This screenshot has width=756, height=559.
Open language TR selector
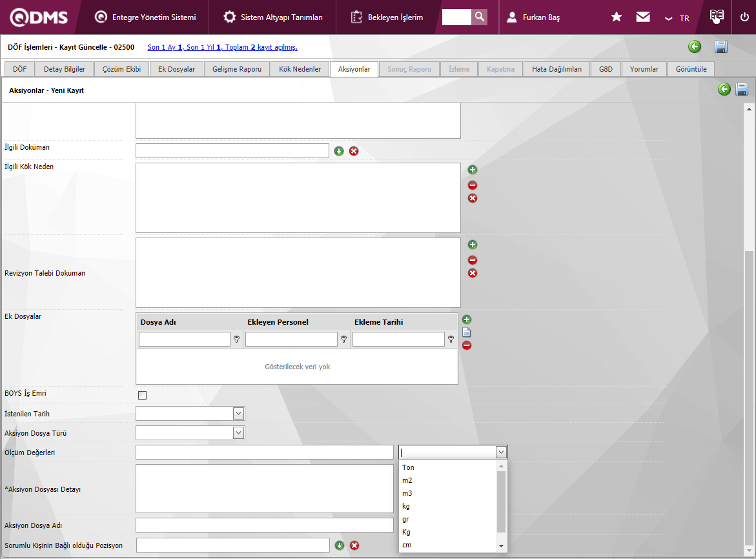678,18
